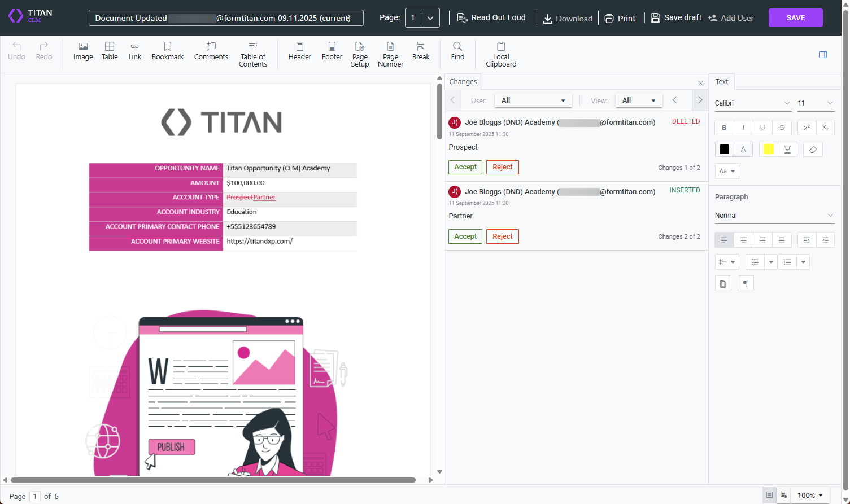
Task: Open the User filter dropdown in Changes panel
Action: [533, 100]
